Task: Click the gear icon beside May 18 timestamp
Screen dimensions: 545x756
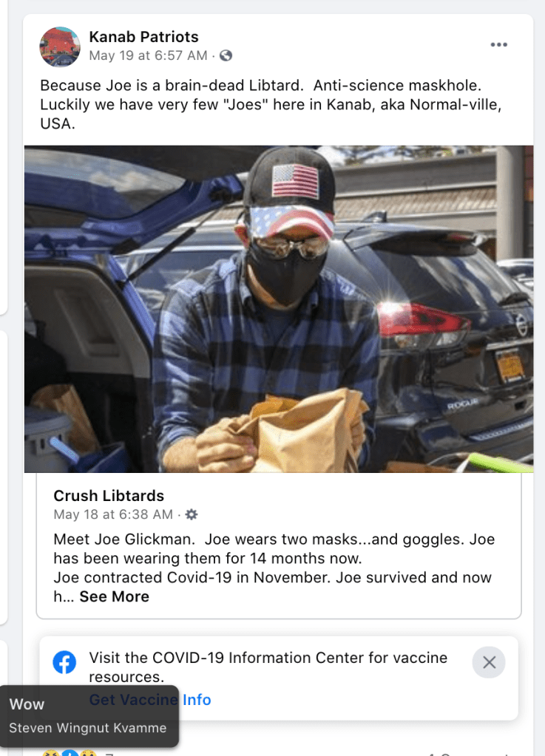Action: pos(192,514)
